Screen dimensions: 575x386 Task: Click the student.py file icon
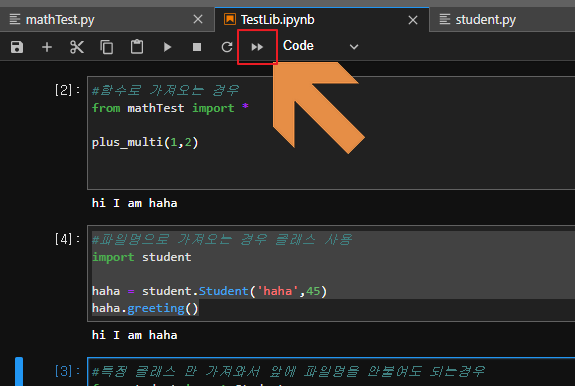[x=445, y=19]
